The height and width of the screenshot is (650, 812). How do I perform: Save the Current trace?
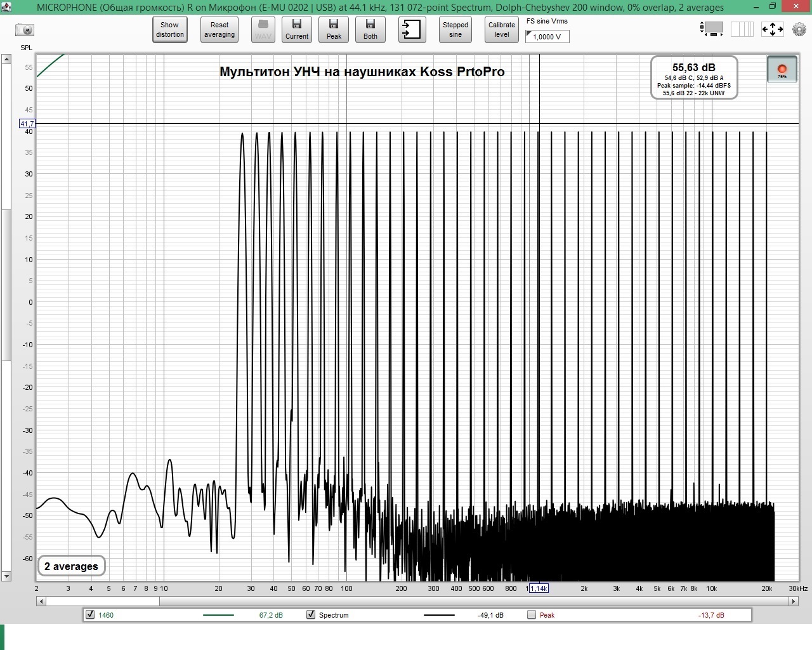coord(297,30)
